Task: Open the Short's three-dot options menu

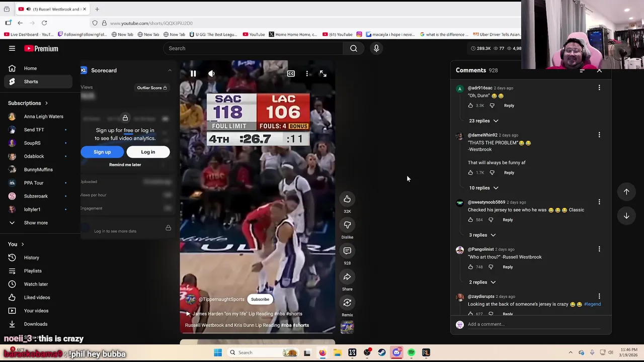Action: pos(307,73)
